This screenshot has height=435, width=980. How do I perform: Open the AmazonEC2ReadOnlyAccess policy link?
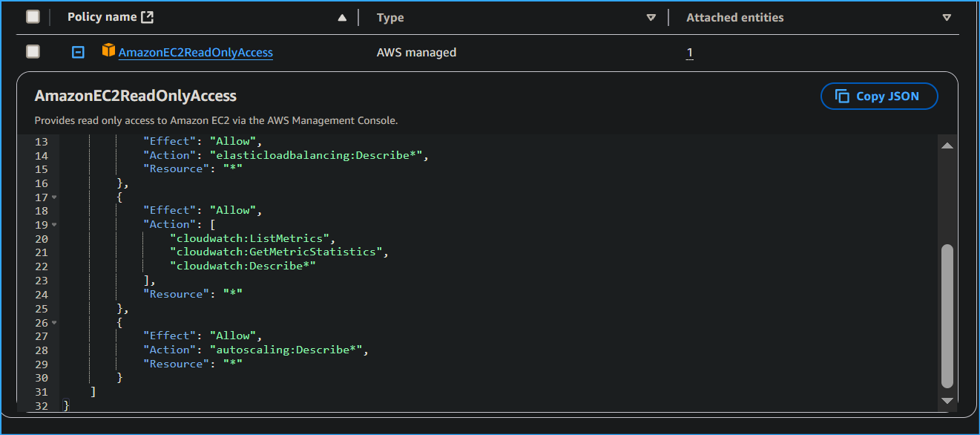(x=196, y=53)
